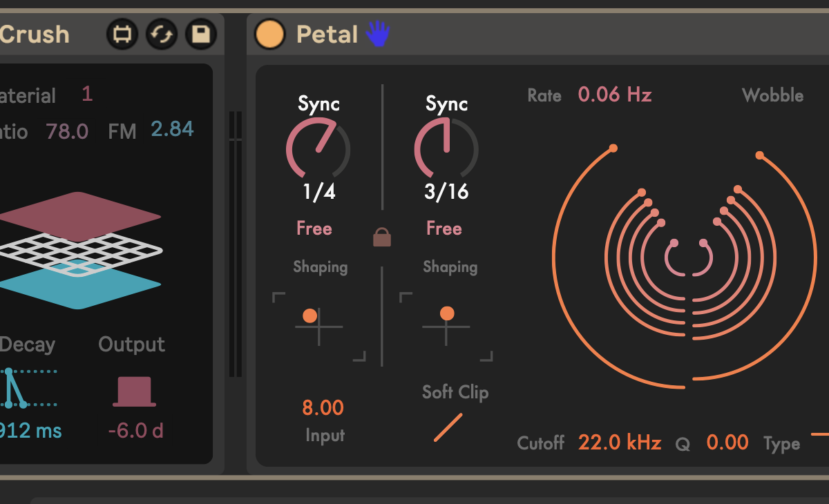Click the Crush show/hide parameters icon

coord(122,34)
